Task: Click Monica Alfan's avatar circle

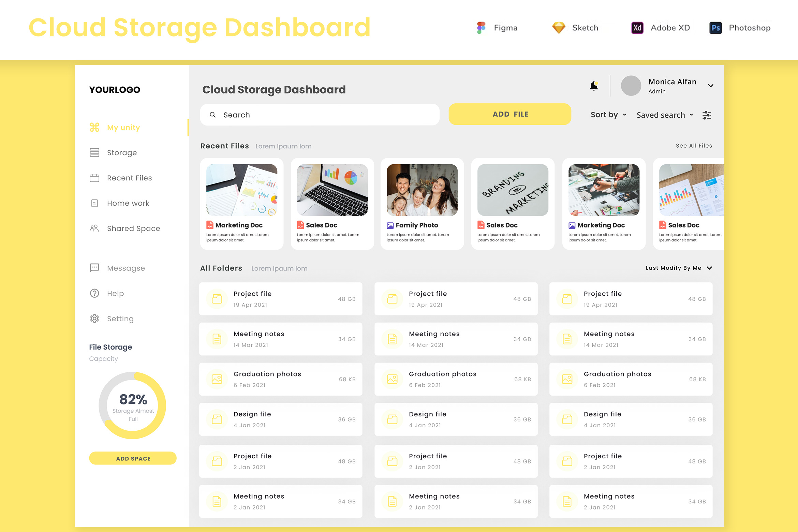Action: [x=631, y=86]
